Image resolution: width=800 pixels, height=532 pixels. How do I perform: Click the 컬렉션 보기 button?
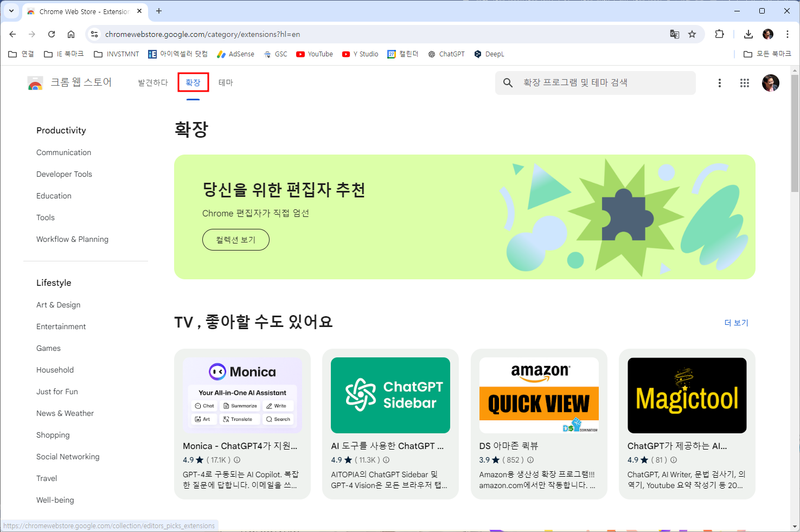236,240
